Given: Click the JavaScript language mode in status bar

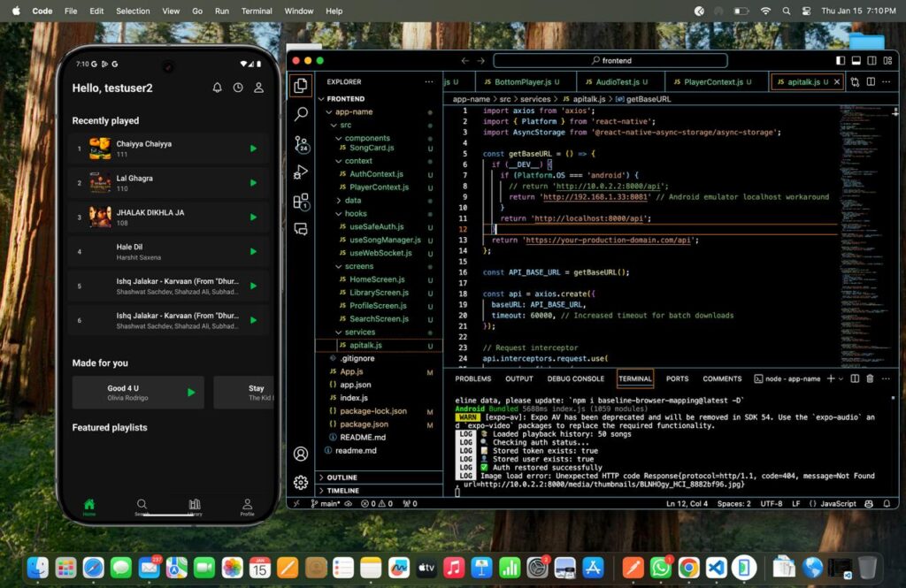Looking at the screenshot, I should click(x=837, y=503).
